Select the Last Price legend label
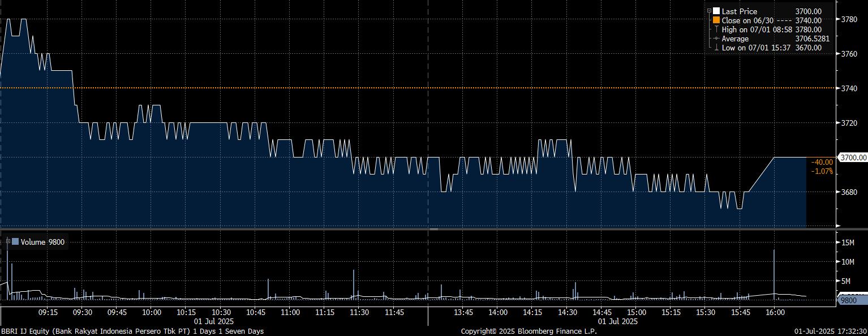868x336 pixels. tap(739, 11)
